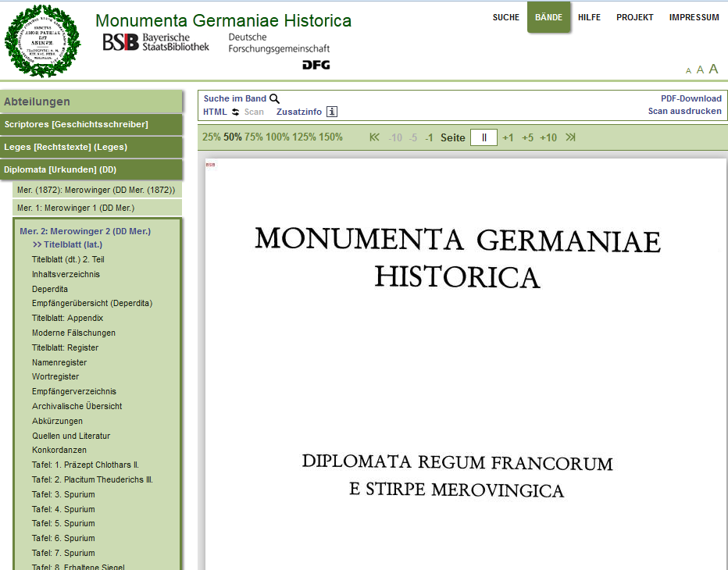Switch to HTML view
728x570 pixels.
coord(215,112)
